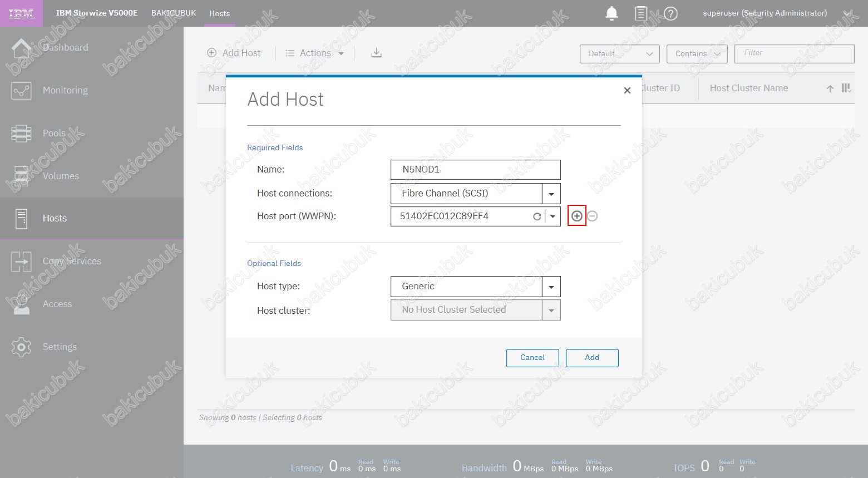Sort by Host Cluster Name column

pyautogui.click(x=748, y=88)
